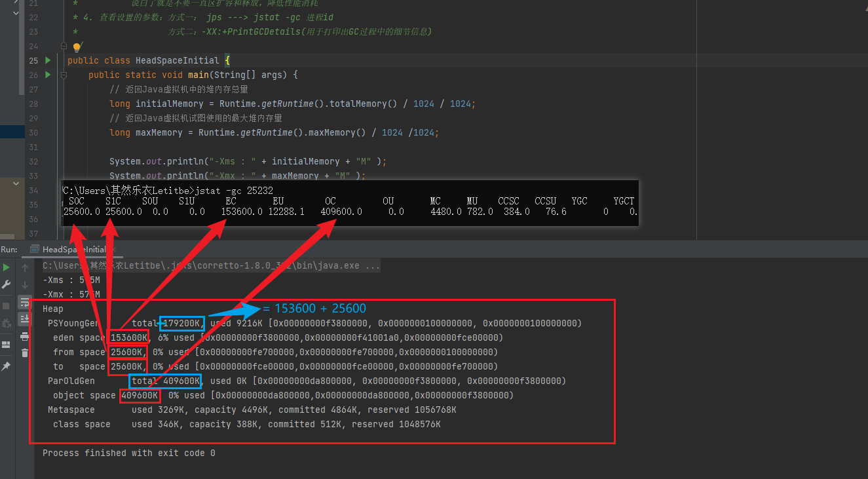This screenshot has width=868, height=479.
Task: Click the PSYoungGen total line in console
Action: coord(314,323)
